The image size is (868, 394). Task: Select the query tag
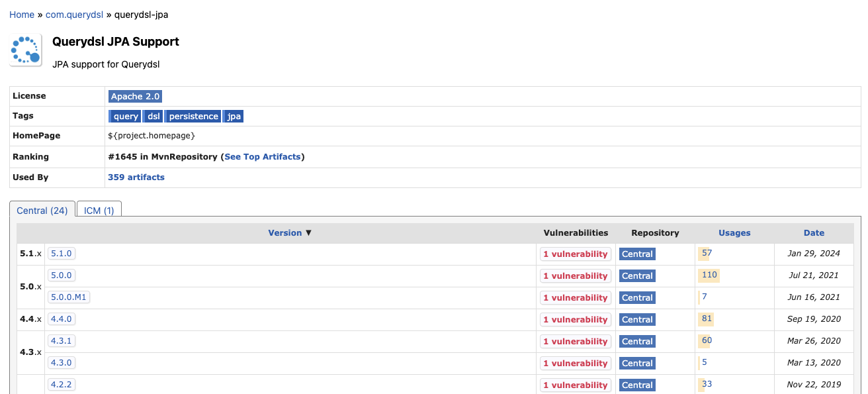[x=126, y=117]
